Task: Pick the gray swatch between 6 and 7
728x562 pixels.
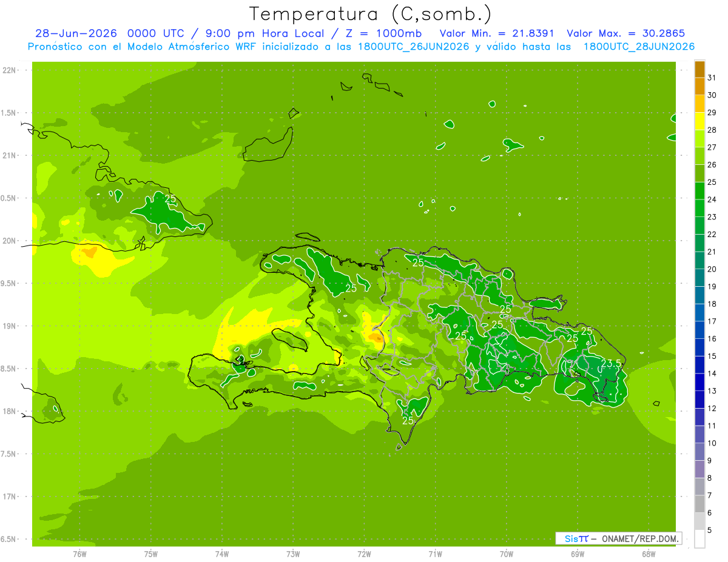Action: click(699, 504)
